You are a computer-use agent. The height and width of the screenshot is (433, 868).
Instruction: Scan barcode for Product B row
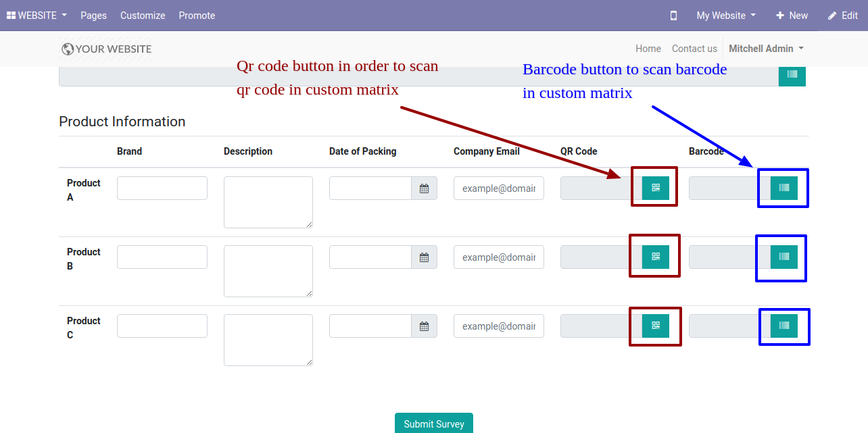[783, 257]
